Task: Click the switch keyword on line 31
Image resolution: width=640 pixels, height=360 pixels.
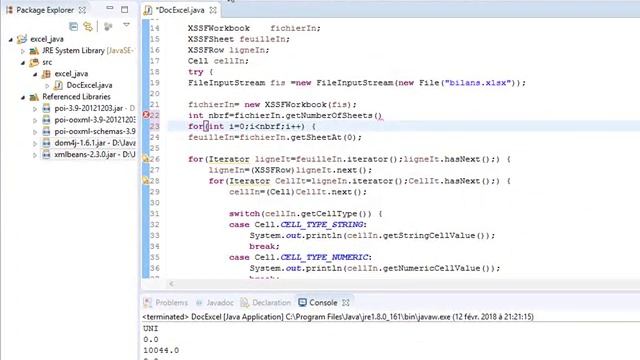Action: [x=244, y=213]
